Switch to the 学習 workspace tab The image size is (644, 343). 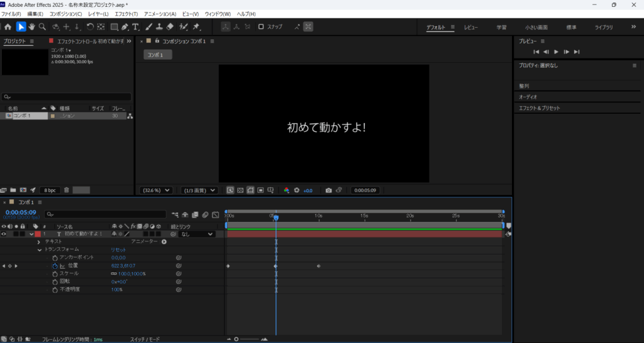tap(501, 28)
